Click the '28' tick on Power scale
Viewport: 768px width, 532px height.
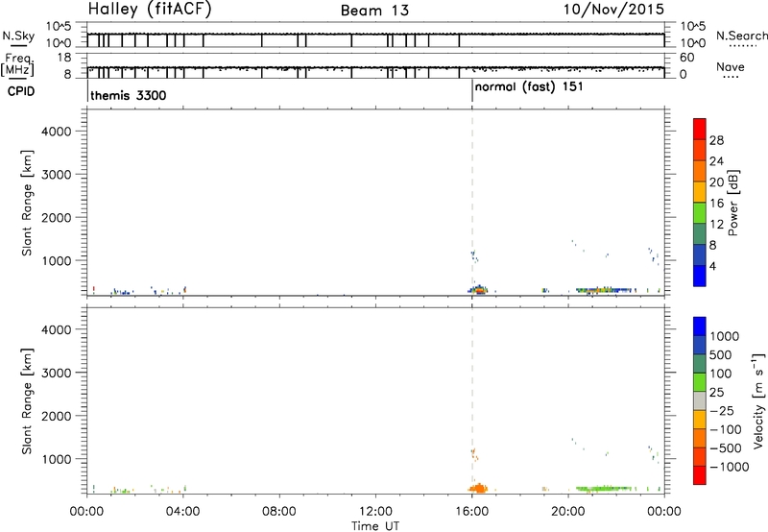click(716, 140)
